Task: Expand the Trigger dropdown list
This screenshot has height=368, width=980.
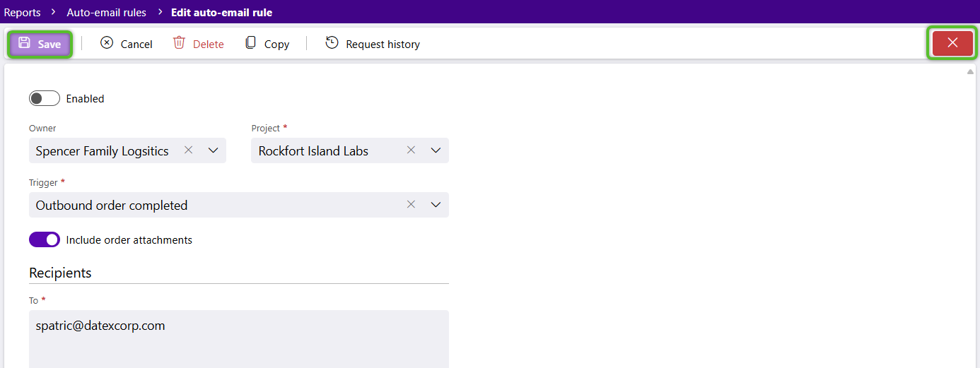Action: [x=436, y=205]
